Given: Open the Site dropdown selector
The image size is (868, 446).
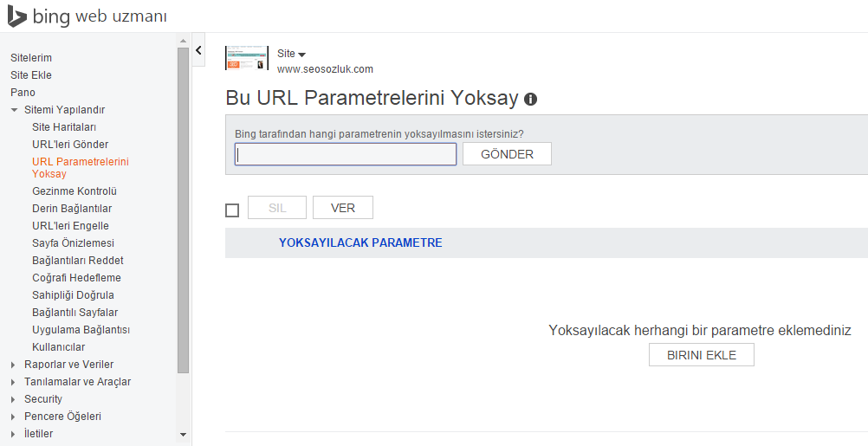Looking at the screenshot, I should (x=292, y=54).
